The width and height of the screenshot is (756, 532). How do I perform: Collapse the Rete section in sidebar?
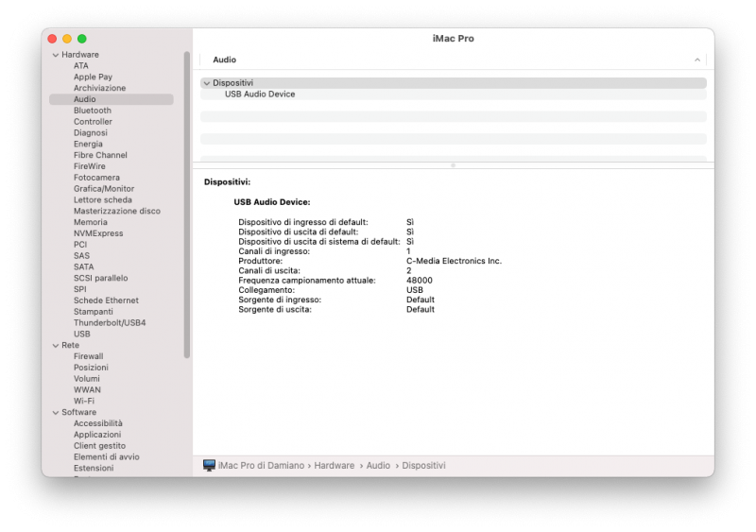(56, 345)
